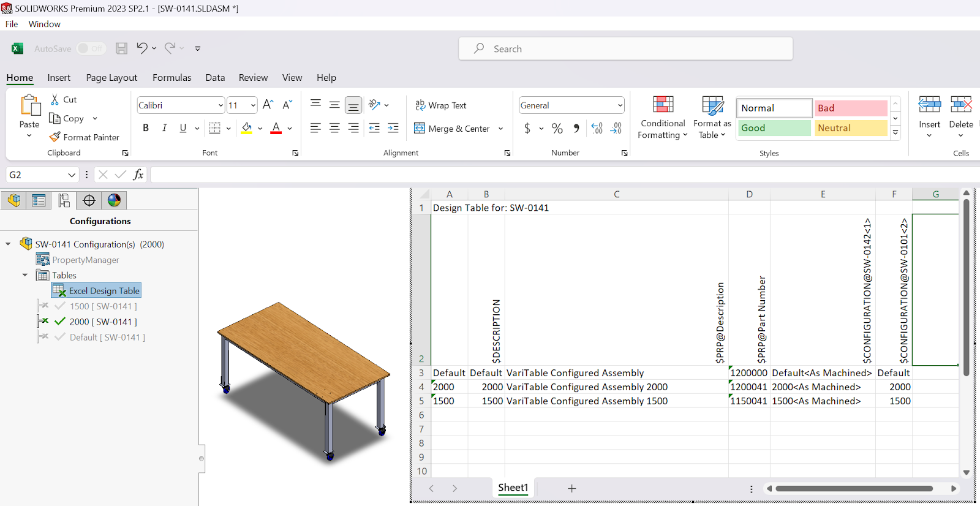Open the font name Calibri dropdown
The height and width of the screenshot is (506, 980).
click(221, 105)
